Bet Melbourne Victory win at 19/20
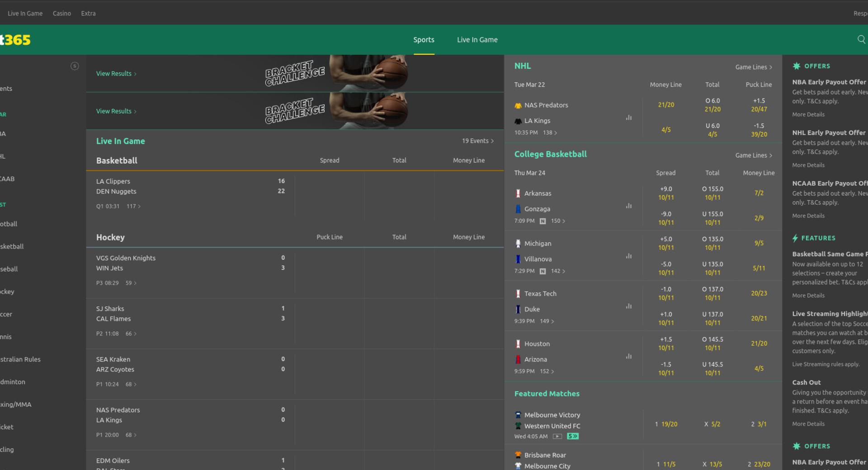This screenshot has height=470, width=868. [666, 424]
